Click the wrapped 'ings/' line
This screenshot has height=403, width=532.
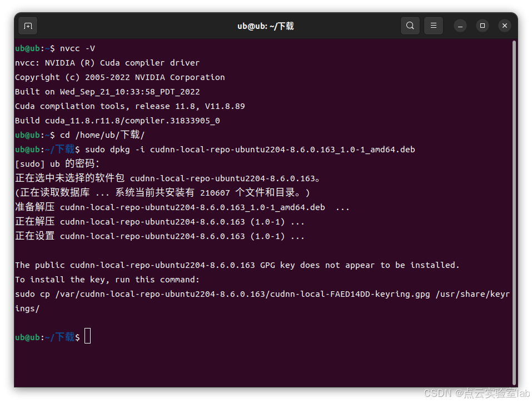pos(27,309)
